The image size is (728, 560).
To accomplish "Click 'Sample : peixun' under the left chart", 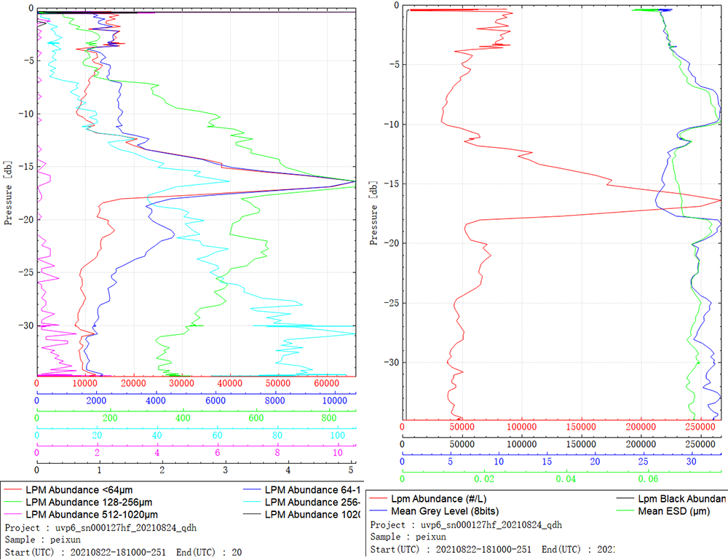I will click(x=43, y=540).
